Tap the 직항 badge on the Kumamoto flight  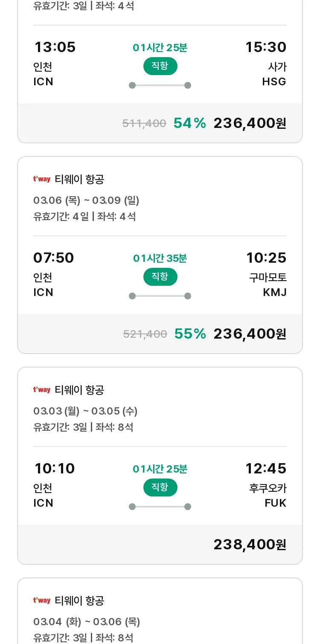pos(160,277)
